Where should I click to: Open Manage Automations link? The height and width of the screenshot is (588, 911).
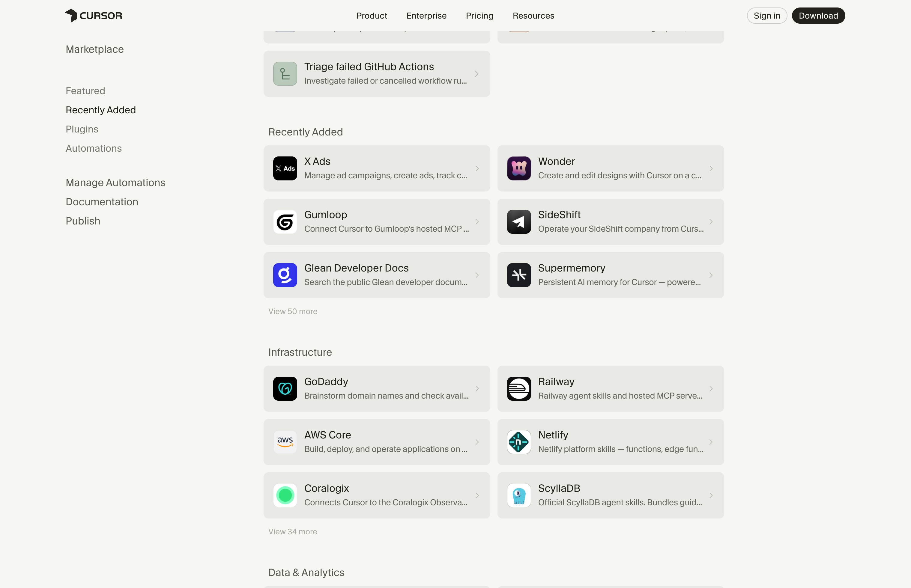[115, 183]
